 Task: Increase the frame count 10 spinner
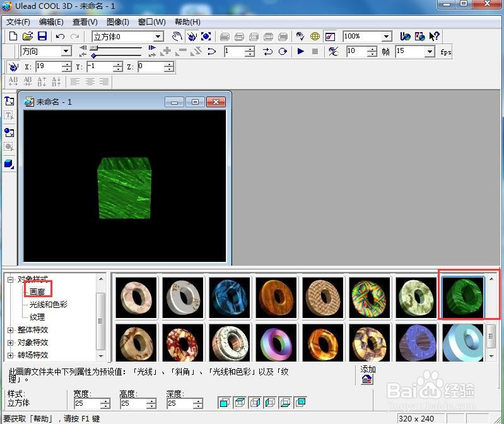[372, 49]
